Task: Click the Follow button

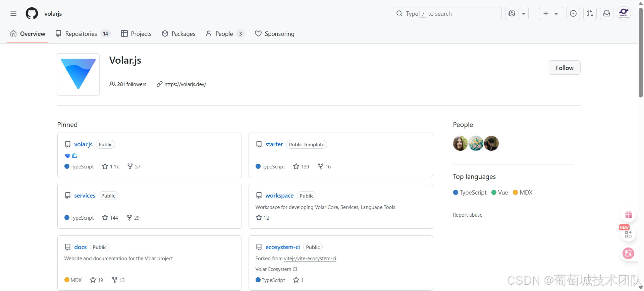Action: (x=565, y=68)
